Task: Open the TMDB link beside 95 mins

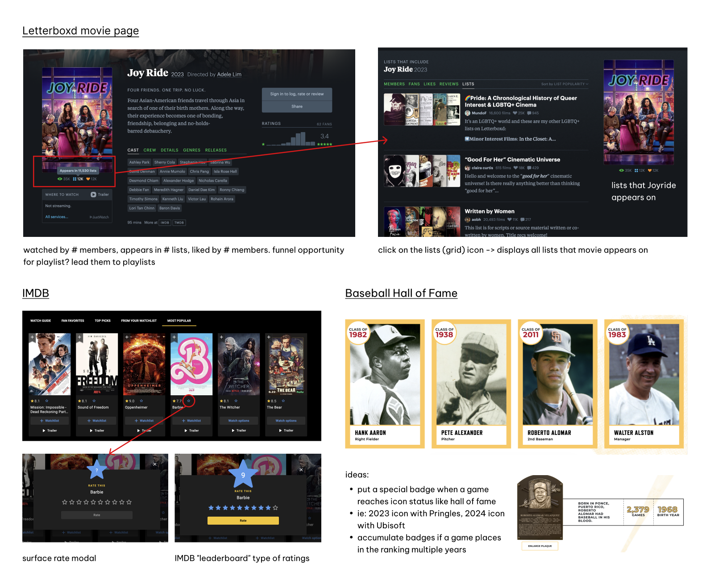Action: pyautogui.click(x=179, y=223)
